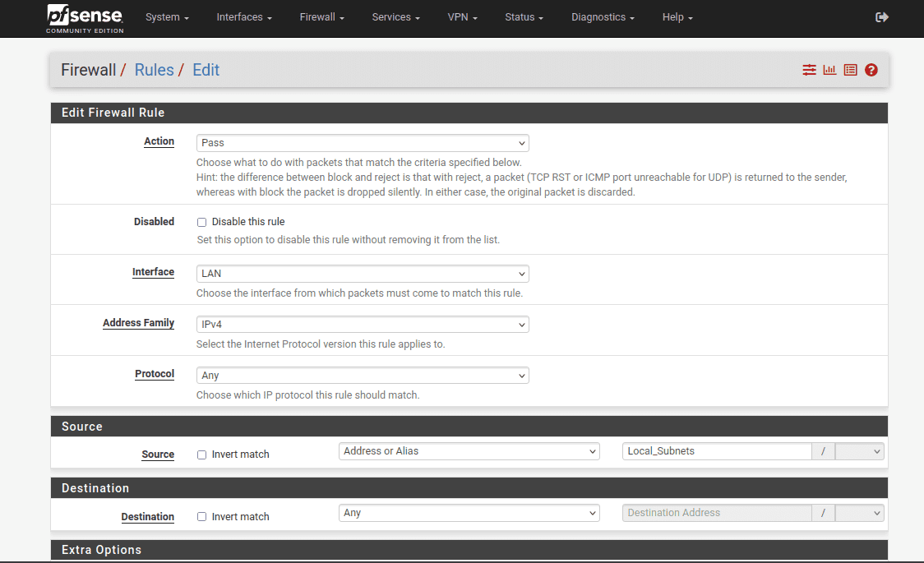The width and height of the screenshot is (924, 563).
Task: Open the Address Family IPv4 dropdown
Action: pos(363,325)
